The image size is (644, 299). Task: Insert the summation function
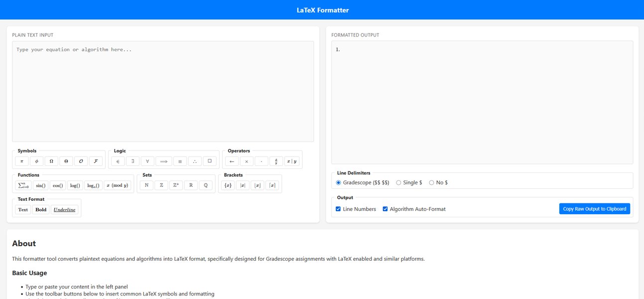click(23, 185)
